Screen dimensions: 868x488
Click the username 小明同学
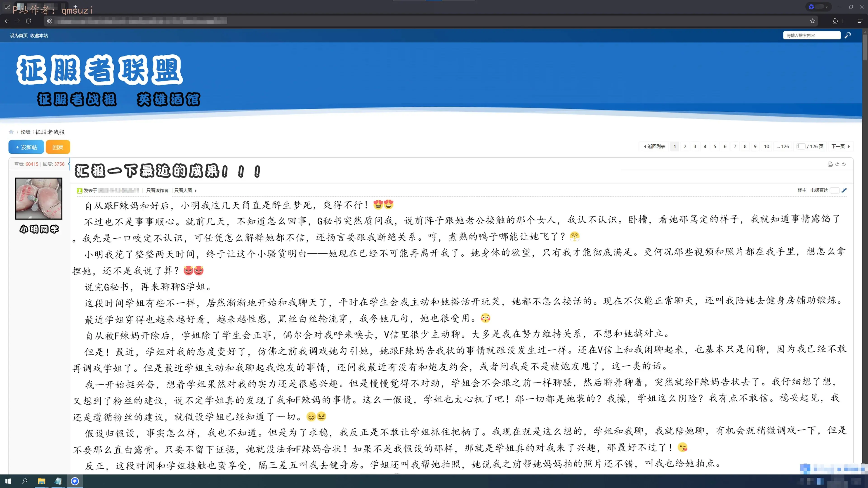(39, 229)
